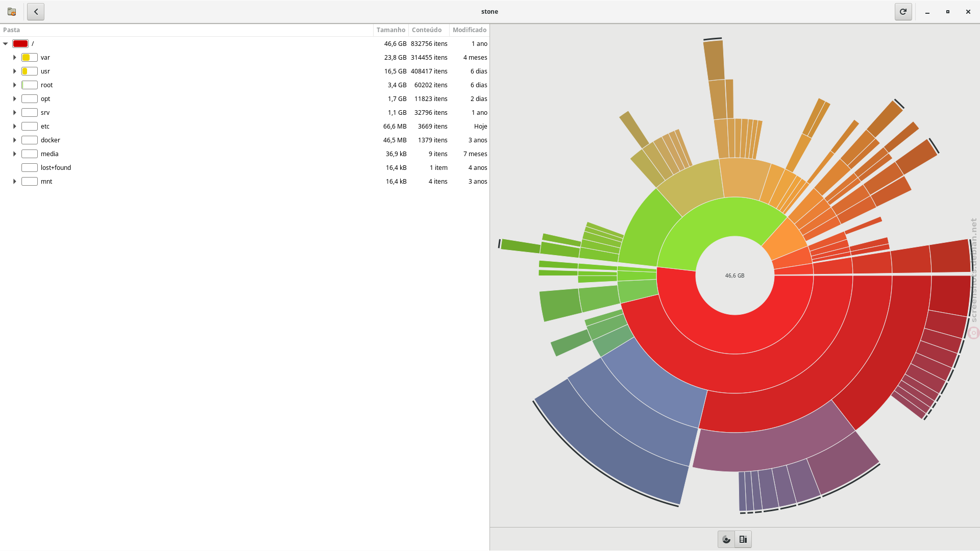The image size is (980, 551).
Task: Expand the media folder
Action: pos(15,154)
